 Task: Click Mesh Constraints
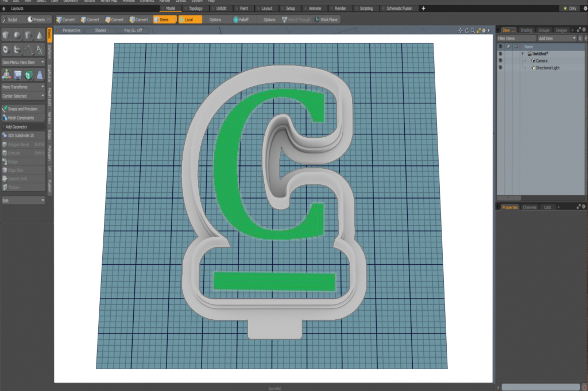tap(23, 118)
